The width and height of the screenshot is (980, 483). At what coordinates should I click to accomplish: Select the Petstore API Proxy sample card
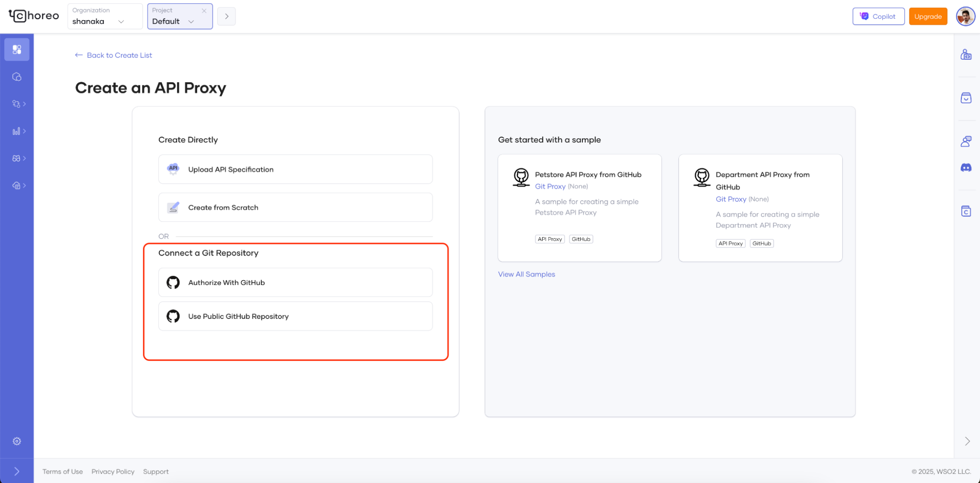(579, 208)
